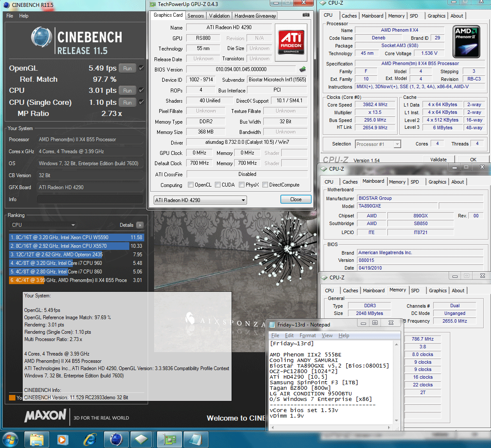Screen dimensions: 491x448
Task: Click the BIOS Version field in GPU-Z
Action: coord(241,69)
